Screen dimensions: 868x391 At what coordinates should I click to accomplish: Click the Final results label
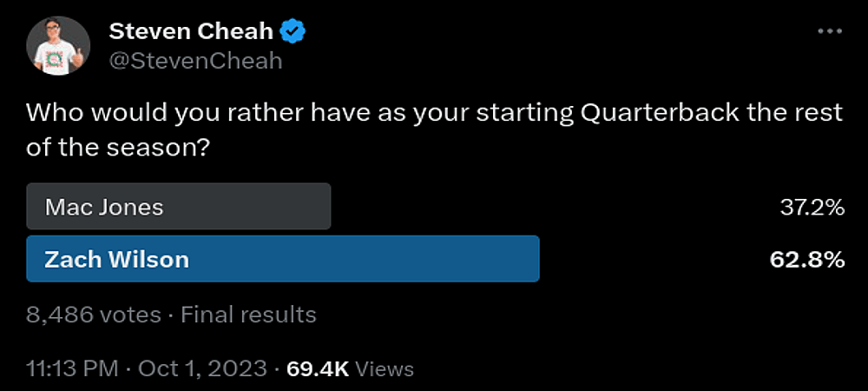[248, 314]
